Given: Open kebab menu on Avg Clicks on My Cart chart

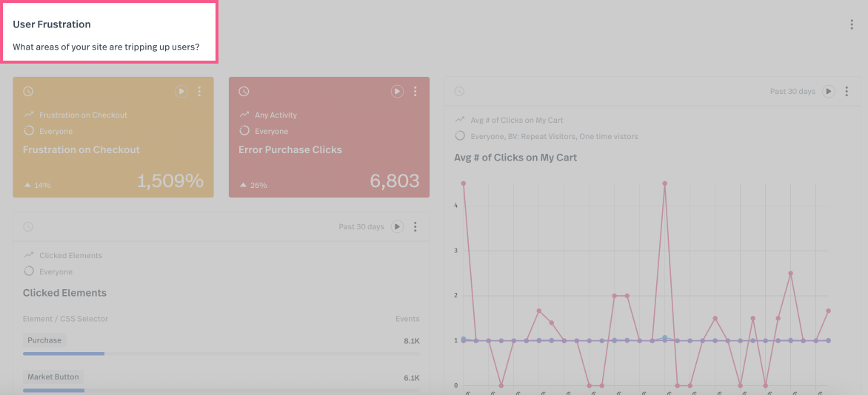Looking at the screenshot, I should (x=847, y=92).
